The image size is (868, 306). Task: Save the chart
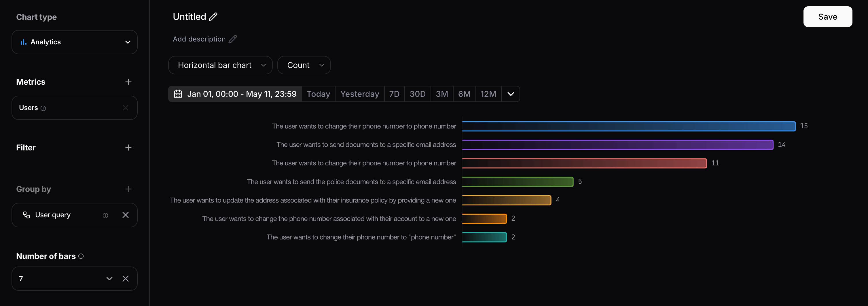[x=828, y=17]
